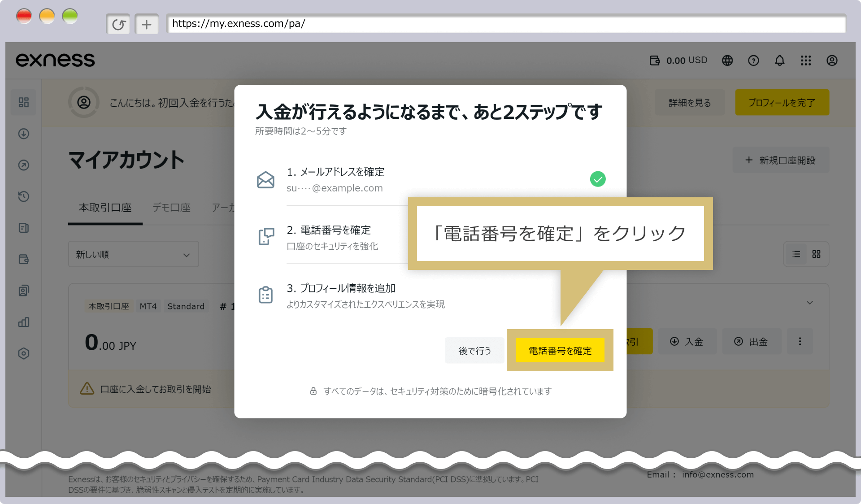Expand the account card chevron
Viewport: 861px width, 504px height.
(x=810, y=303)
